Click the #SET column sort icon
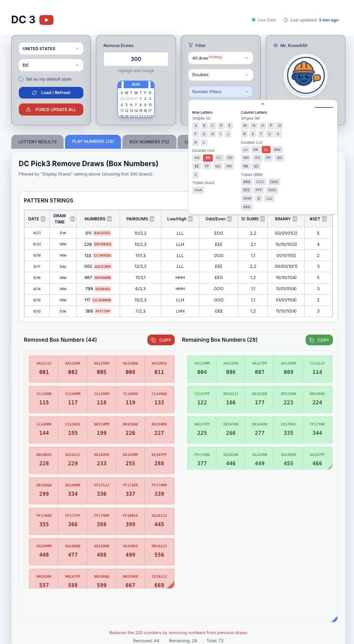Viewport: 354px width, 644px height. coord(324,219)
